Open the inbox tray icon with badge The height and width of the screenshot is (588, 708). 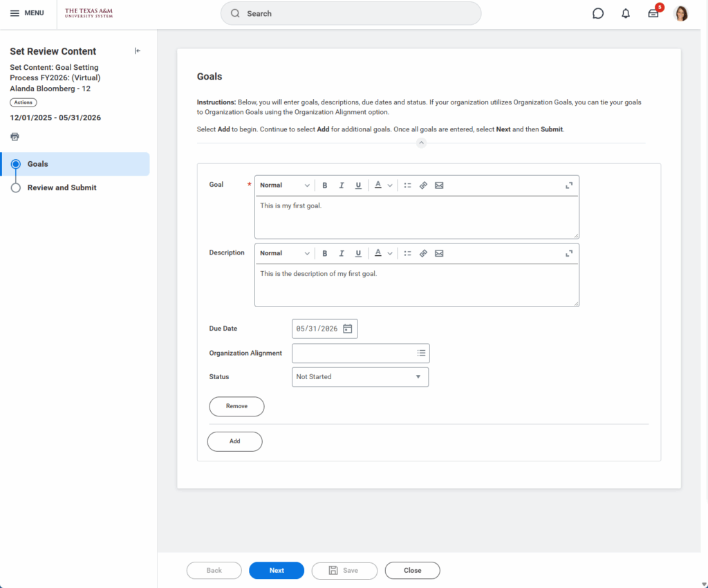click(653, 14)
